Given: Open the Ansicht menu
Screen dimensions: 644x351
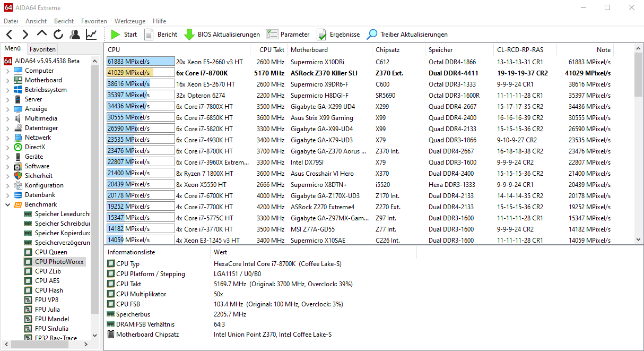Looking at the screenshot, I should tap(36, 21).
